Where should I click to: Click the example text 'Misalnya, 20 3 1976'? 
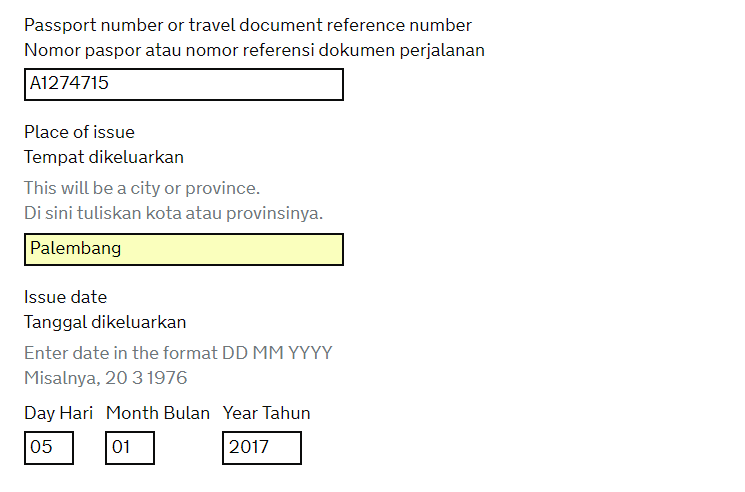coord(105,378)
